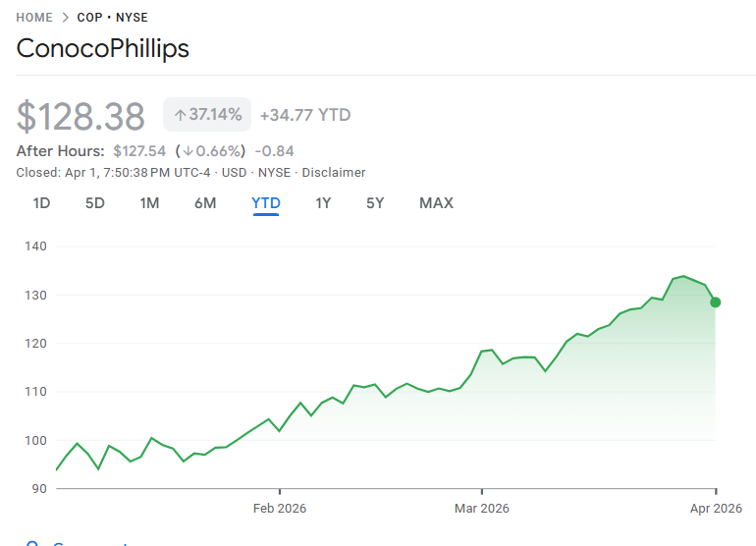The width and height of the screenshot is (756, 546).
Task: Click the Feb 2026 axis label
Action: (x=280, y=509)
